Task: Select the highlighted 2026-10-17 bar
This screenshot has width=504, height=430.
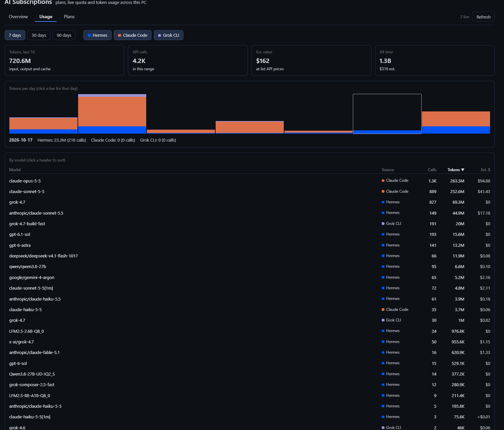Action: pos(387,114)
